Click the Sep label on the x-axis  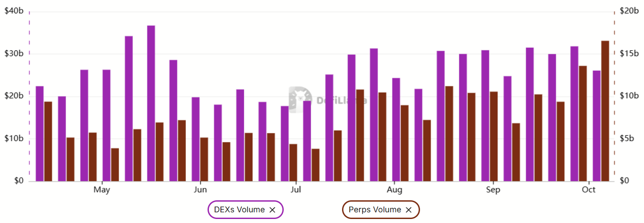[493, 190]
